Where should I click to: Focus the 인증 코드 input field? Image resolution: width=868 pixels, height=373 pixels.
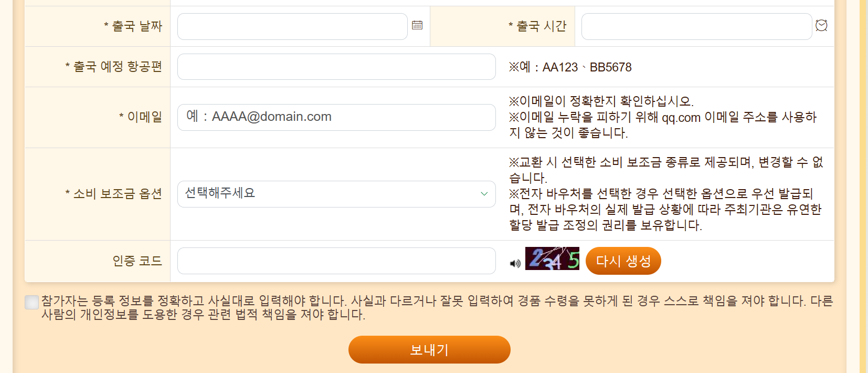point(336,261)
